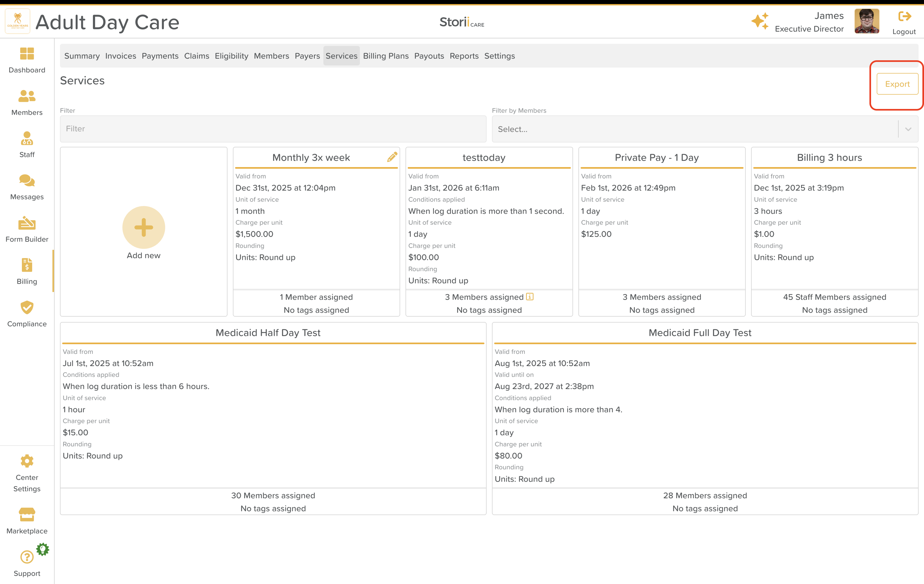Viewport: 924px width, 584px height.
Task: Switch to the Billing Plans tab
Action: [386, 56]
